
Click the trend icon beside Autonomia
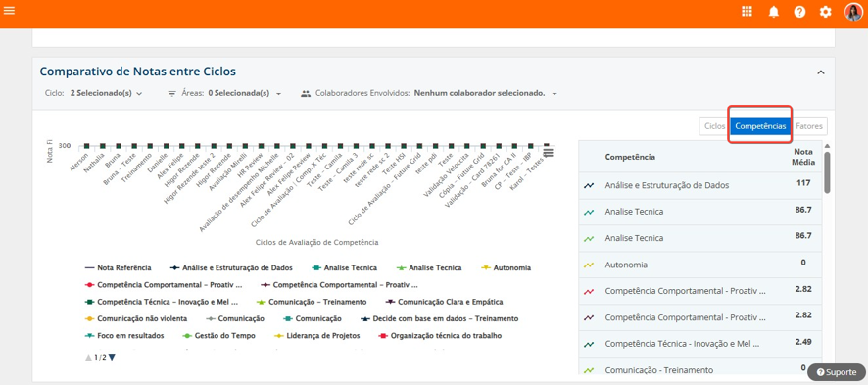tap(589, 265)
